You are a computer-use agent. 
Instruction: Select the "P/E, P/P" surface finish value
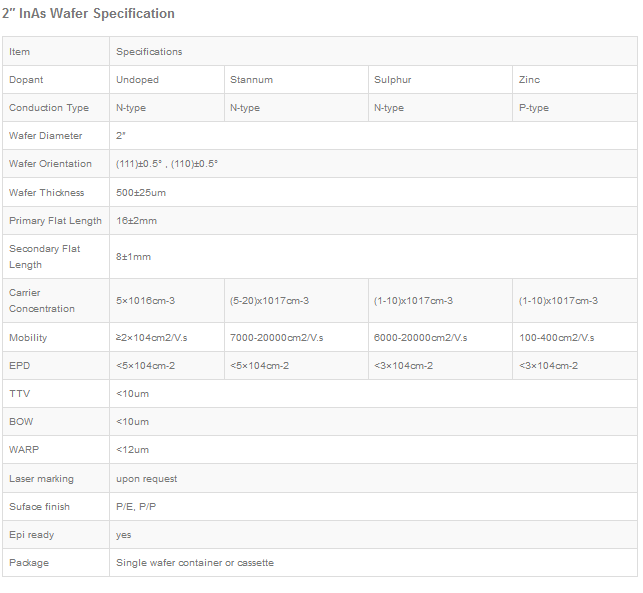click(x=136, y=507)
